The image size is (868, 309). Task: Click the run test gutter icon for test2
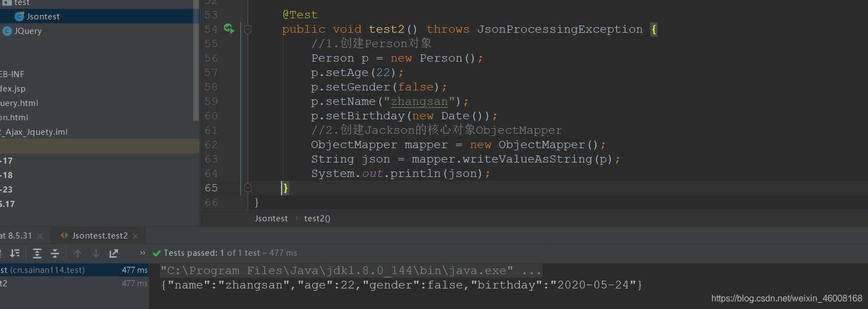[229, 28]
